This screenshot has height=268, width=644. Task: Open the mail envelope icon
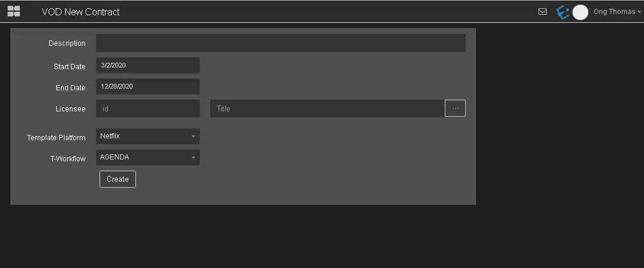(543, 12)
